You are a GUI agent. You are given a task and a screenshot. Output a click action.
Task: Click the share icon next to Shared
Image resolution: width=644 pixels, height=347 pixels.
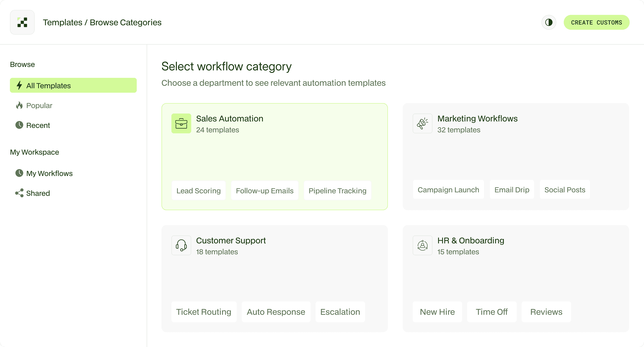coord(19,193)
